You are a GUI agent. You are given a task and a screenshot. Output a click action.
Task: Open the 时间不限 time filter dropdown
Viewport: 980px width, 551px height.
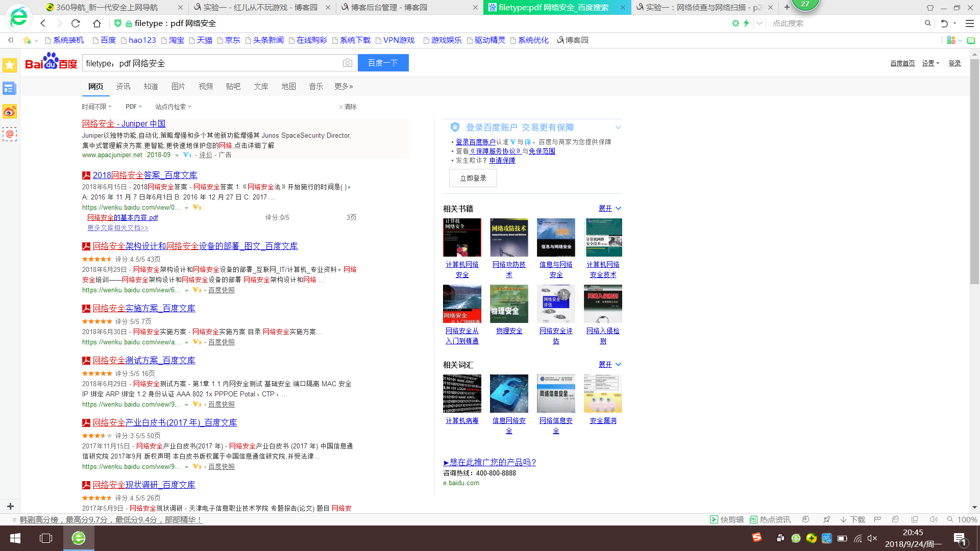(96, 107)
